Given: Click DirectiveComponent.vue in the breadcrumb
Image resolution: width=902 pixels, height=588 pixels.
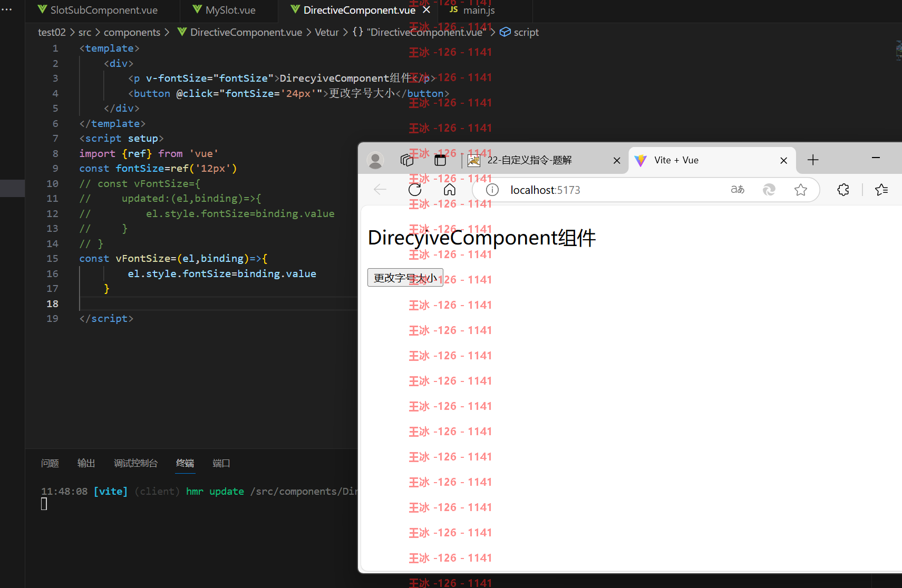Looking at the screenshot, I should [x=246, y=32].
